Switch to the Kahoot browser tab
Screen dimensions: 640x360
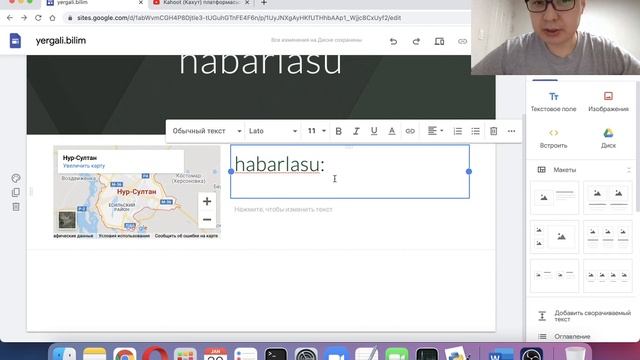pyautogui.click(x=200, y=3)
